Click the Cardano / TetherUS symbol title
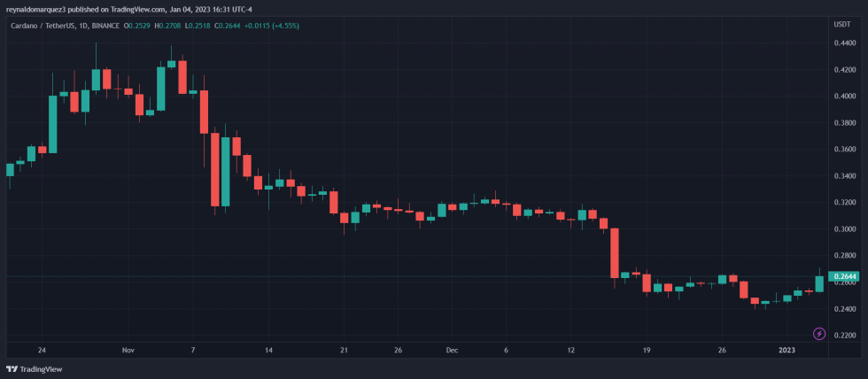Viewport: 868px width, 379px height. 39,25
